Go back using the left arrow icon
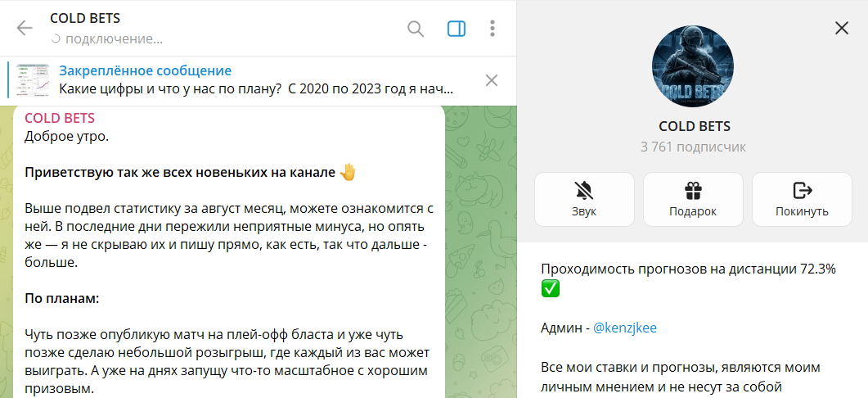 coord(25,29)
